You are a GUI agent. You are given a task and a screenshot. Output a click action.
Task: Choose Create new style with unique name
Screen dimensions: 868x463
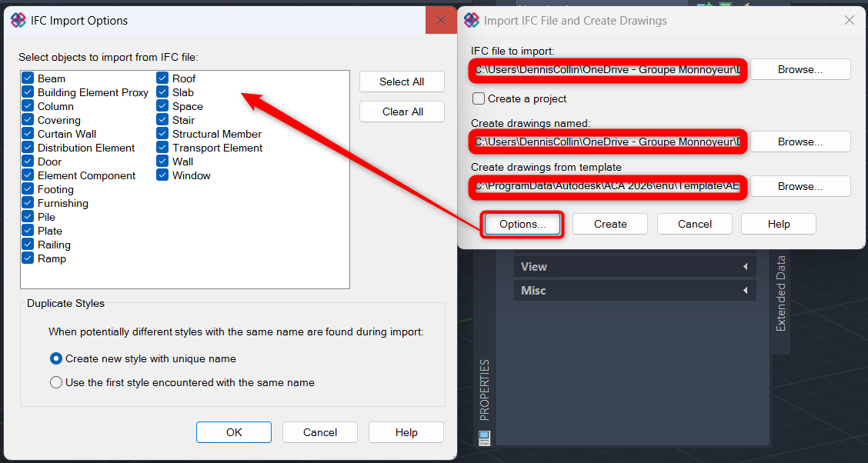pyautogui.click(x=56, y=358)
